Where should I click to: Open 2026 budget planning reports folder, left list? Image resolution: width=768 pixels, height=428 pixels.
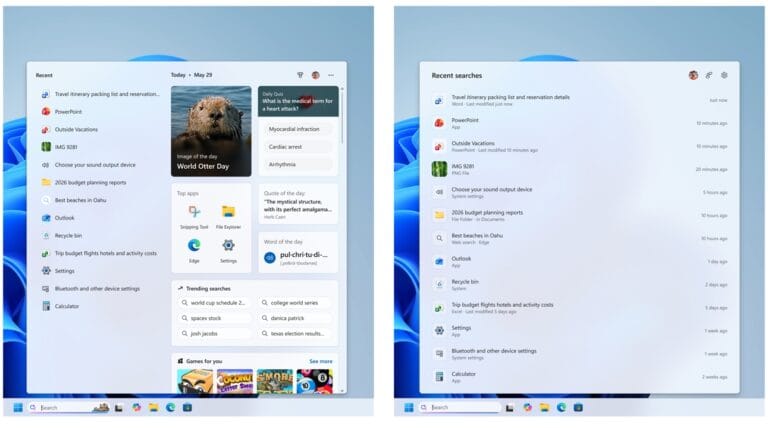click(100, 182)
